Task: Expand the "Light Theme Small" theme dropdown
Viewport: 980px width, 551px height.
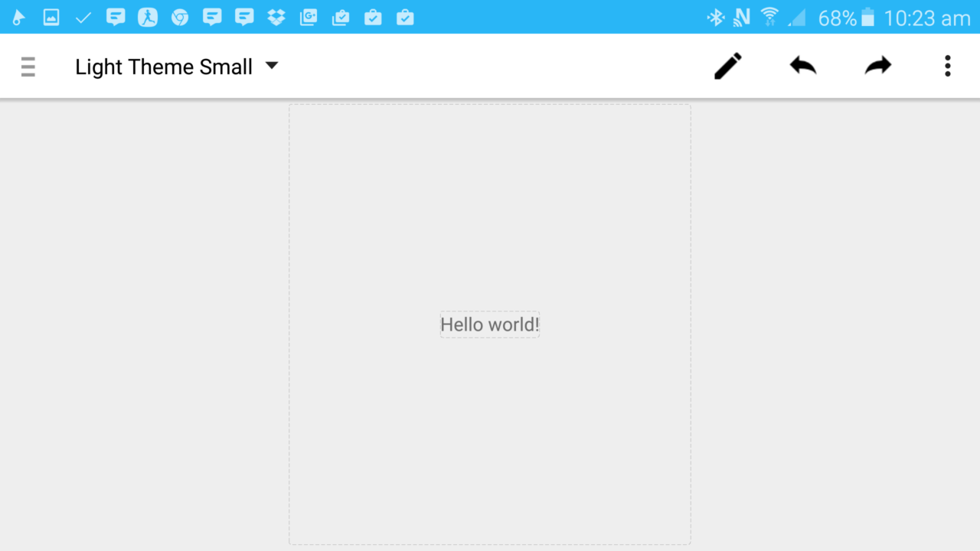Action: click(272, 67)
